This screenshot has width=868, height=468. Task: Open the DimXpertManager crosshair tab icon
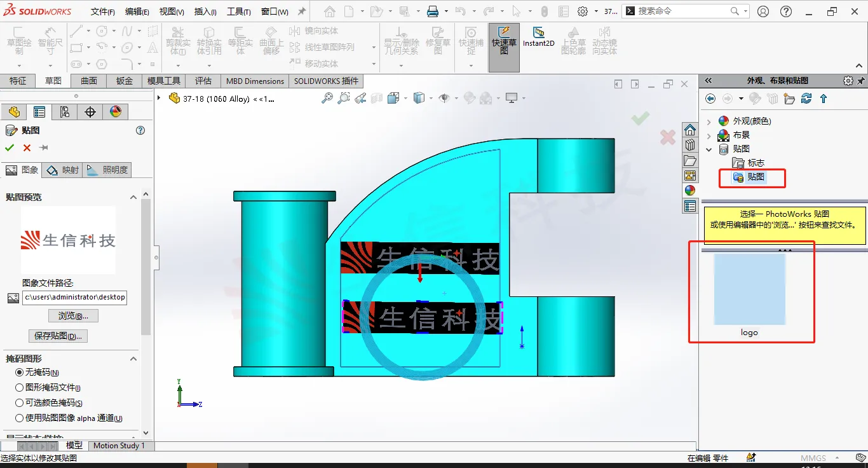click(x=90, y=112)
